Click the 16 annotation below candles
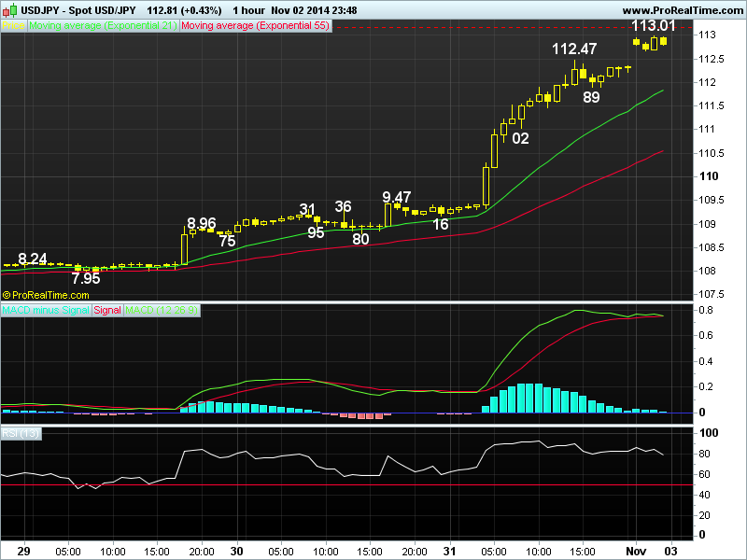 click(441, 224)
